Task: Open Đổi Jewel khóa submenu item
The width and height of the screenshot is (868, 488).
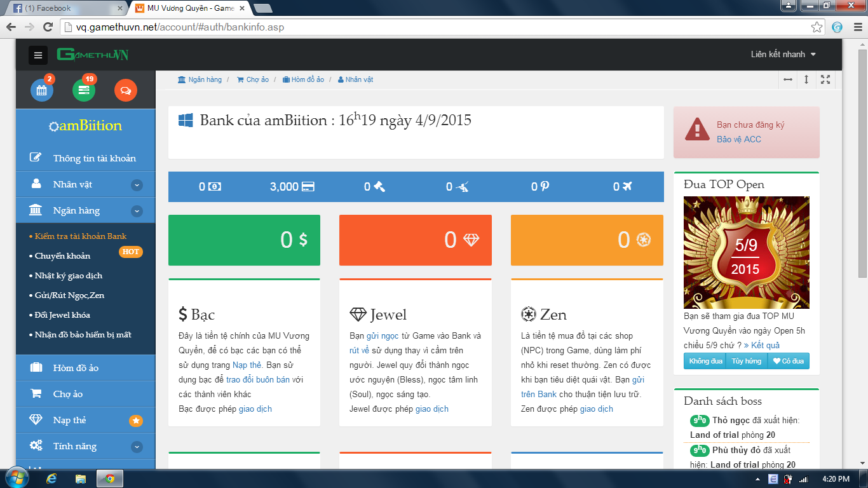Action: tap(62, 315)
